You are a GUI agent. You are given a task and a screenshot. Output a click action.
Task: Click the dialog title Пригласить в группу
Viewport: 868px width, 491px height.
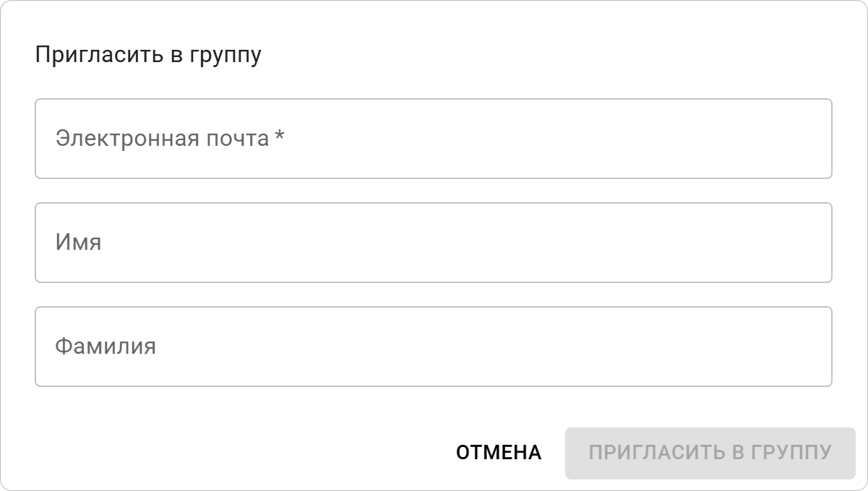[x=150, y=52]
